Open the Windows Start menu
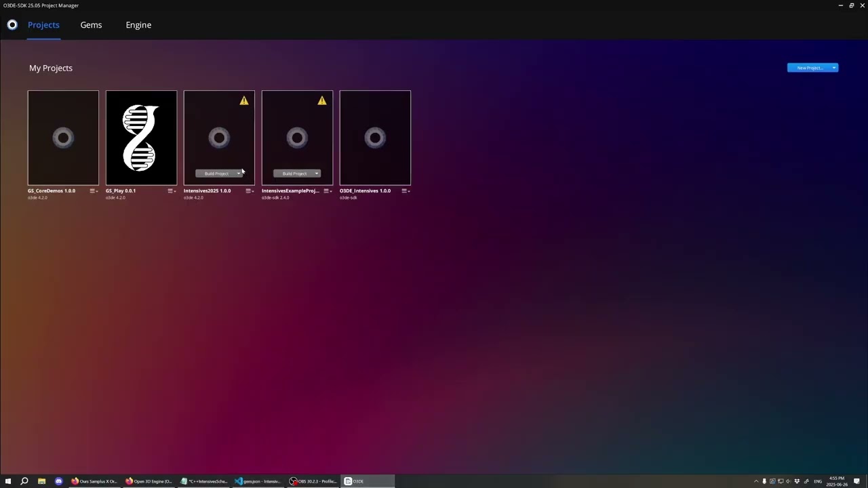The height and width of the screenshot is (488, 868). pos(8,481)
